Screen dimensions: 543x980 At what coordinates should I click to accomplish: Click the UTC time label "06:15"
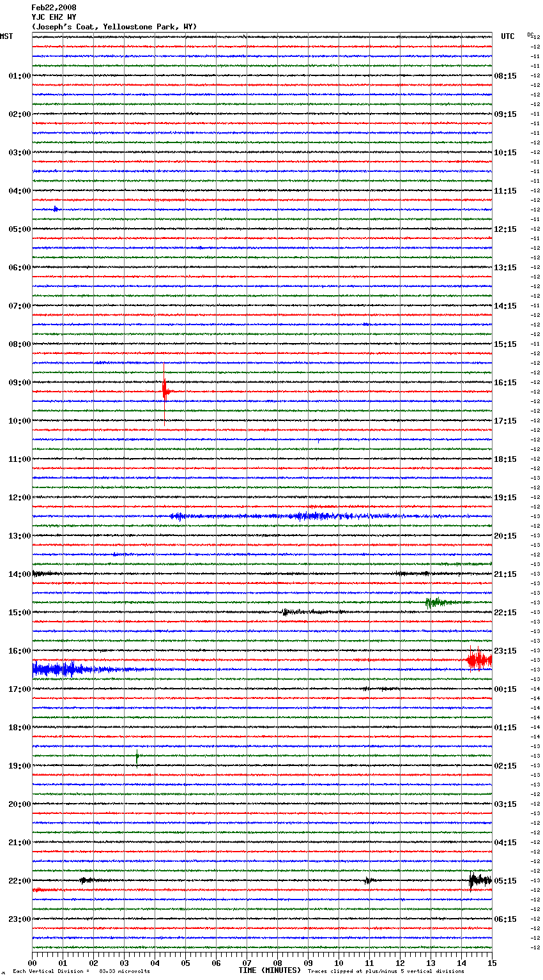[x=505, y=919]
